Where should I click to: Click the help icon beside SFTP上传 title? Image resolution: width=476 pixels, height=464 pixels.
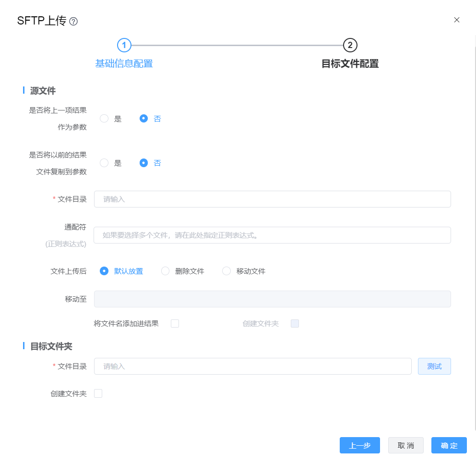pos(73,22)
